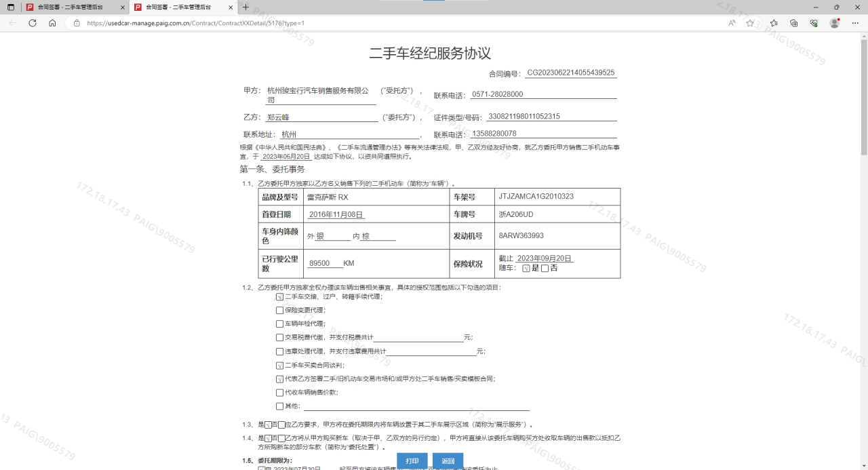Turn on Read aloud for this page
This screenshot has width=868, height=470.
732,22
